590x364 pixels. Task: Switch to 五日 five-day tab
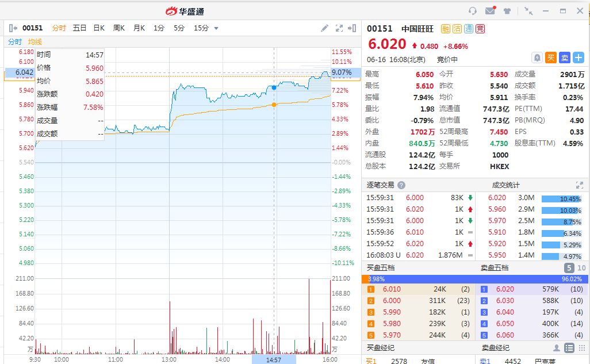tap(79, 28)
